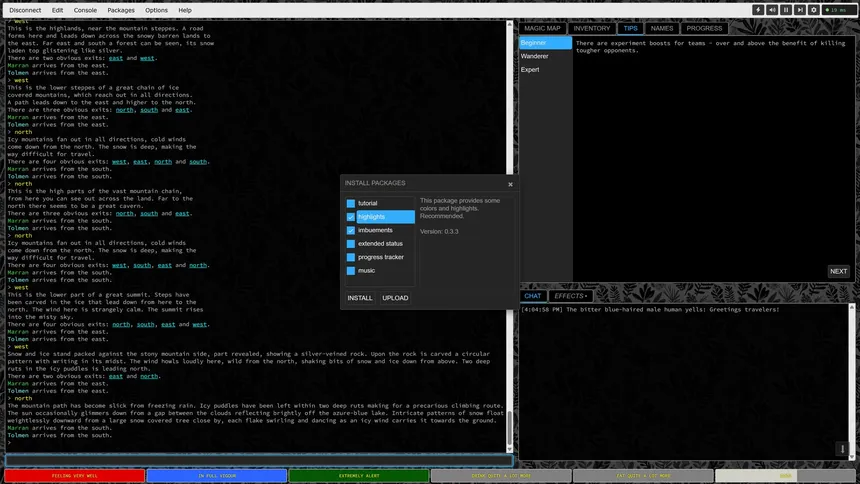Screen dimensions: 860x484
Task: Click the Eat Quite A Lot More bar
Action: 643,476
